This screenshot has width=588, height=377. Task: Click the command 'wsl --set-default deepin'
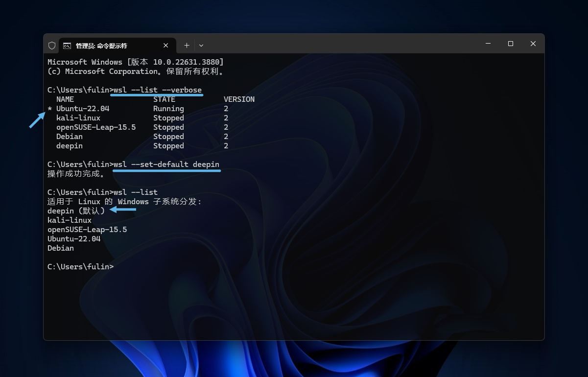pyautogui.click(x=166, y=165)
